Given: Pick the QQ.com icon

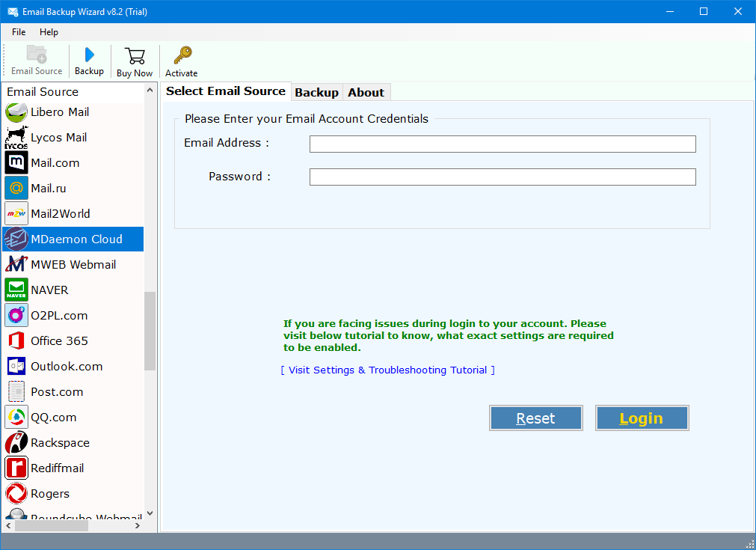Looking at the screenshot, I should [x=16, y=418].
